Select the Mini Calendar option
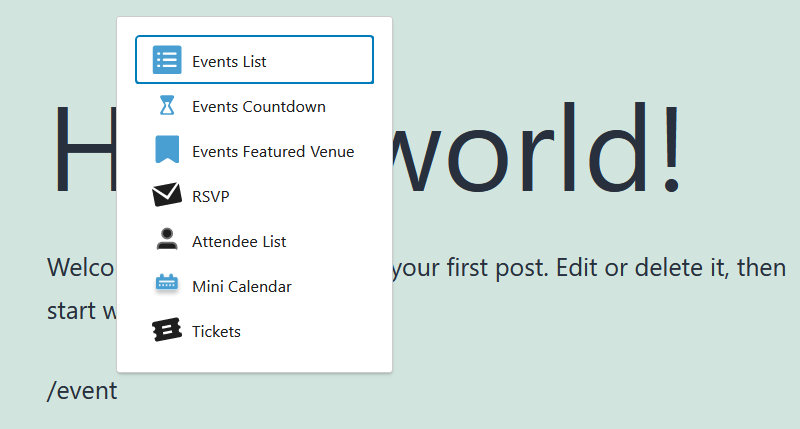Viewport: 800px width, 429px height. [x=255, y=286]
